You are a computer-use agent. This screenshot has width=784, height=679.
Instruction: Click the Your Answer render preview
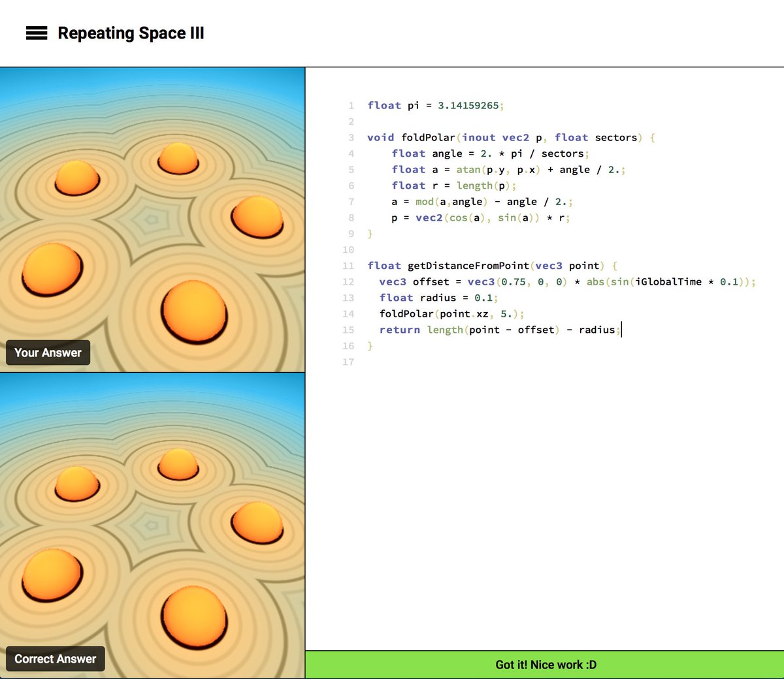pos(152,219)
